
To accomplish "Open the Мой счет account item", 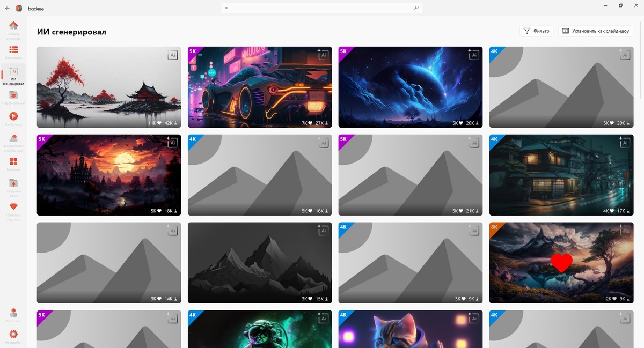I will (13, 315).
